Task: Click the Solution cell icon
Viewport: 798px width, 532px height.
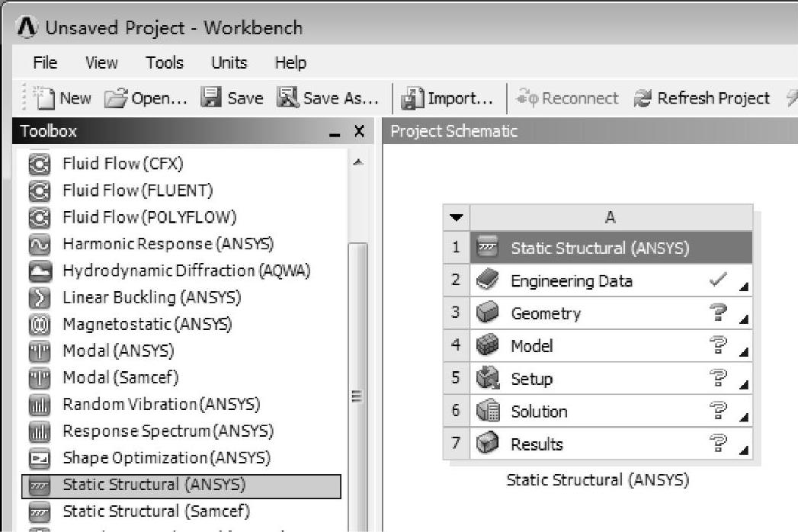Action: coord(487,412)
